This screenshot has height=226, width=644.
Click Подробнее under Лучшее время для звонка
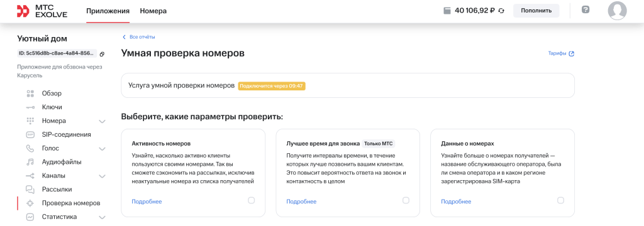(301, 202)
